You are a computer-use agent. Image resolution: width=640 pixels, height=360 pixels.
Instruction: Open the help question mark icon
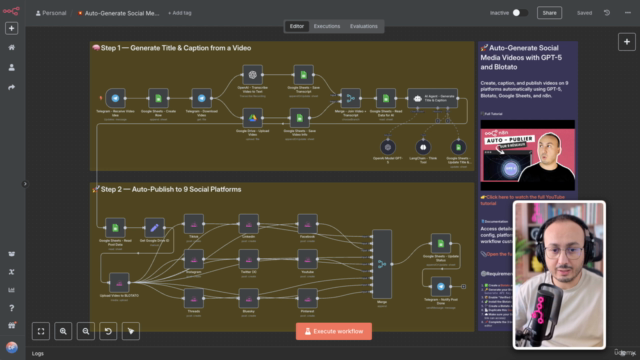(11, 308)
